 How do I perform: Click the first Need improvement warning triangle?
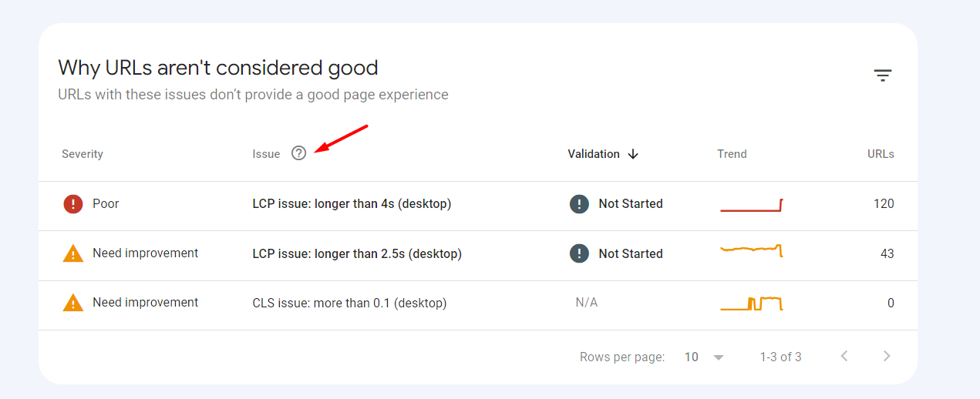click(x=72, y=253)
